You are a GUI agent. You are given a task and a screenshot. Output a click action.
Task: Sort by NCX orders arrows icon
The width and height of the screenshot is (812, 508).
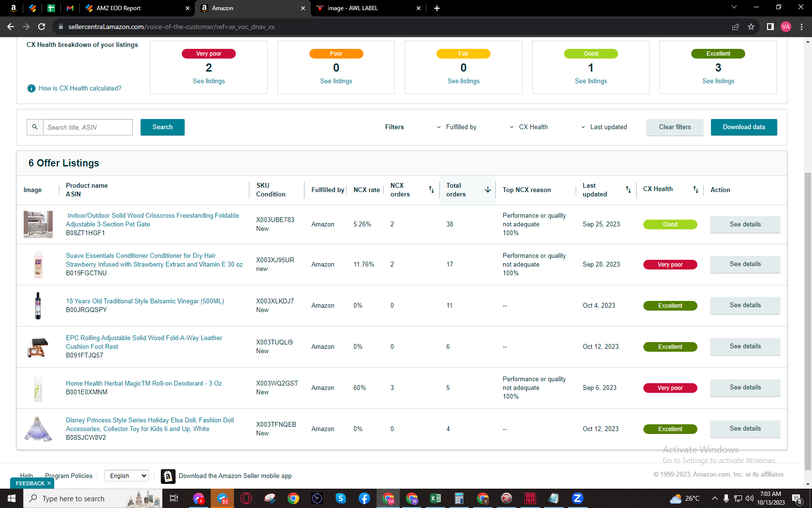pos(431,190)
